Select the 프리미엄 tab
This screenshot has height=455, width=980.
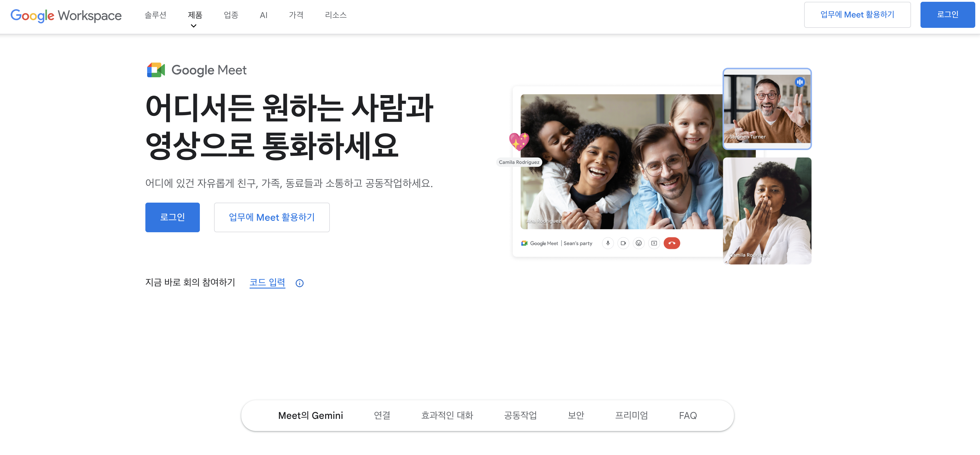tap(632, 415)
